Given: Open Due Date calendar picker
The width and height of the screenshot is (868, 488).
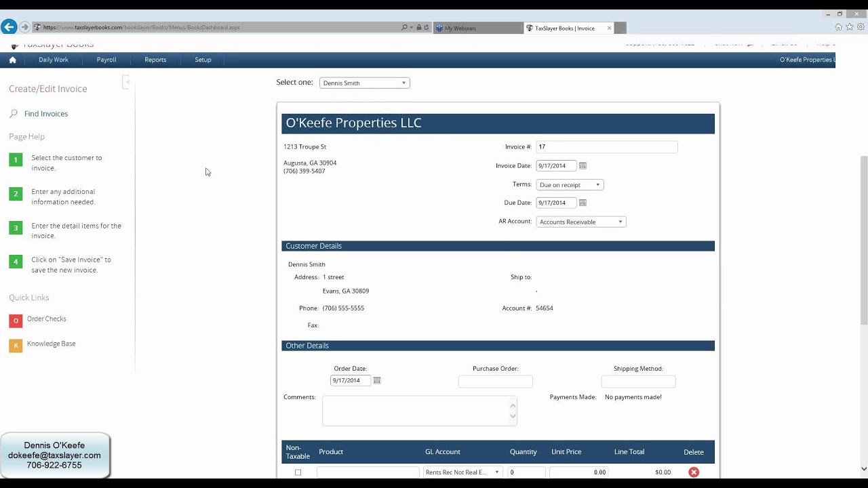Looking at the screenshot, I should click(x=583, y=203).
